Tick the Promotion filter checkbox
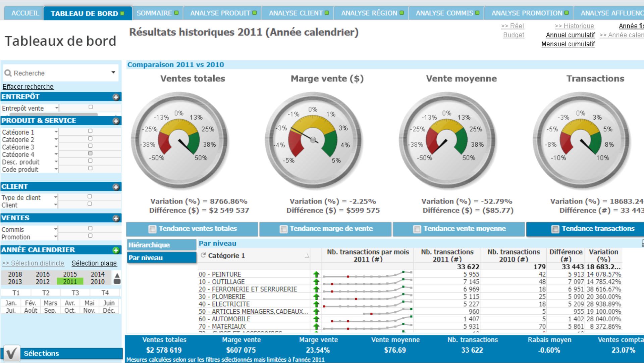The width and height of the screenshot is (644, 363). coord(90,236)
